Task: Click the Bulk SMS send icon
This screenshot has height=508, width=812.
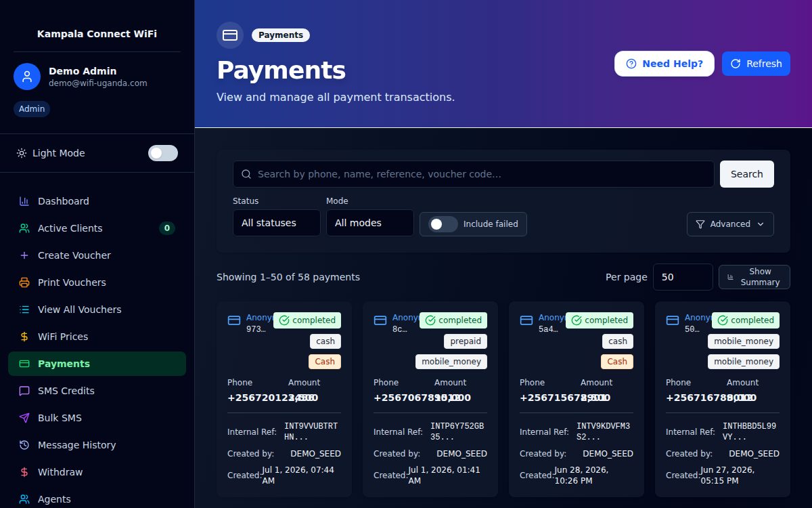Action: [x=24, y=418]
